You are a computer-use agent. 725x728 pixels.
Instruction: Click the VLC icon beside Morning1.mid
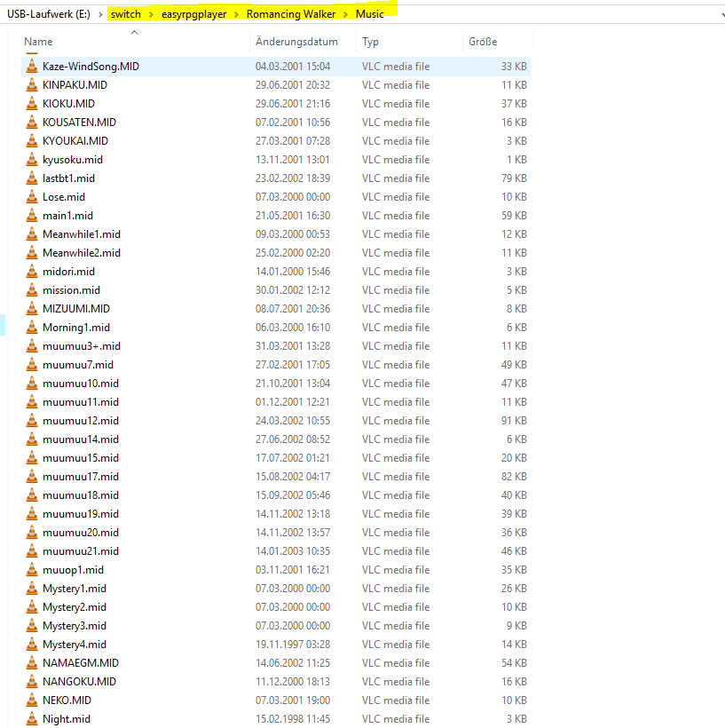(32, 327)
